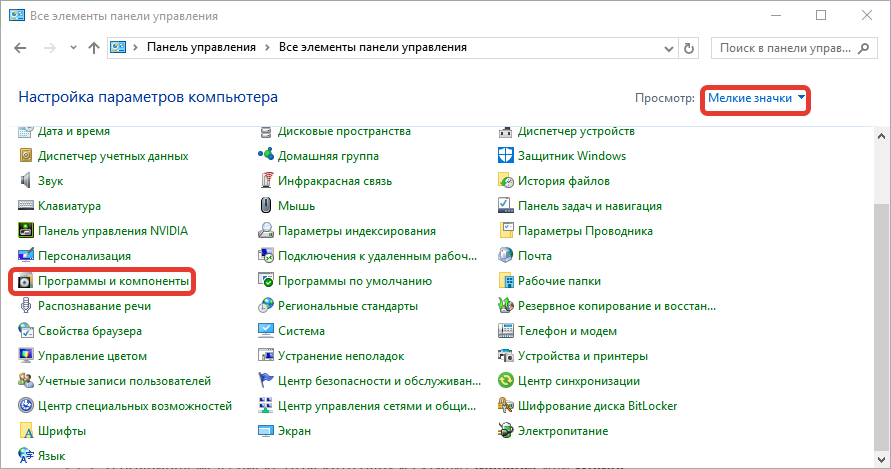891x469 pixels.
Task: Open the Система link
Action: pyautogui.click(x=301, y=331)
